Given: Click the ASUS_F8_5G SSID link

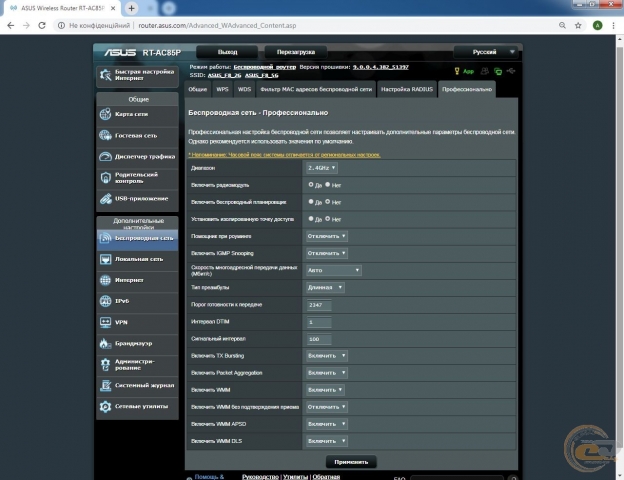Looking at the screenshot, I should pyautogui.click(x=261, y=75).
